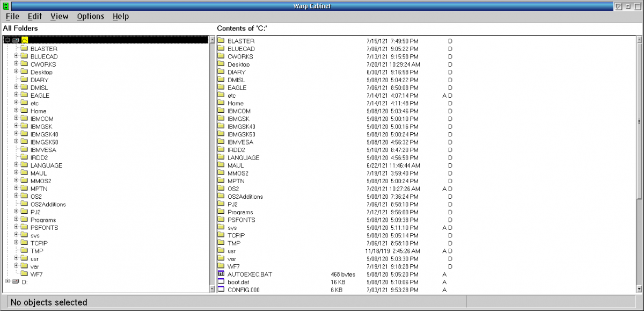Select the TCPIP folder icon in contents pane
Viewport: 644px width, 311px height.
click(x=222, y=235)
